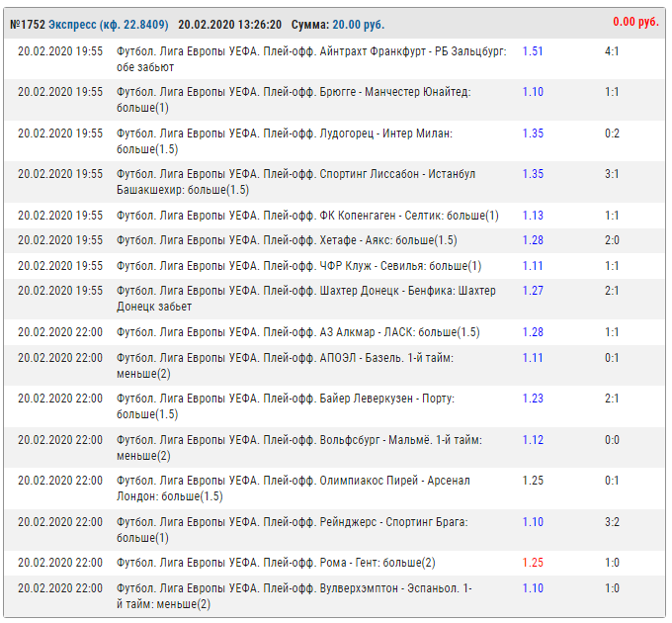Click the red 0.00 руб. payout amount
This screenshot has height=623, width=672.
click(637, 21)
